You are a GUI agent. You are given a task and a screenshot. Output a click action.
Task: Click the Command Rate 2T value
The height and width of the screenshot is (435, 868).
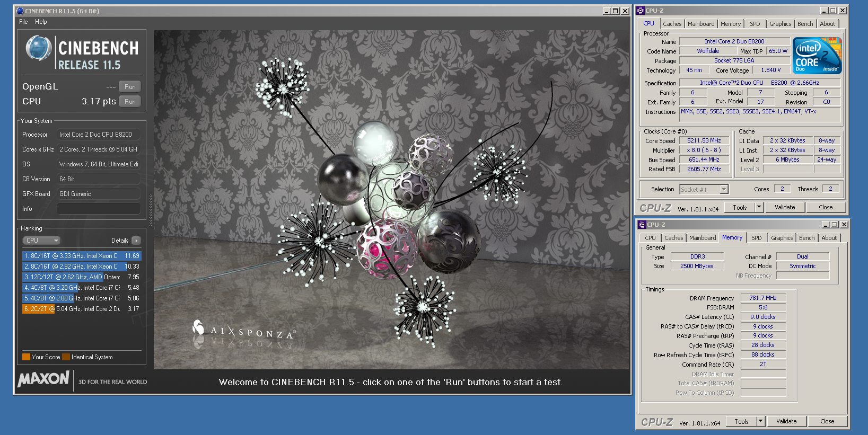click(x=763, y=365)
